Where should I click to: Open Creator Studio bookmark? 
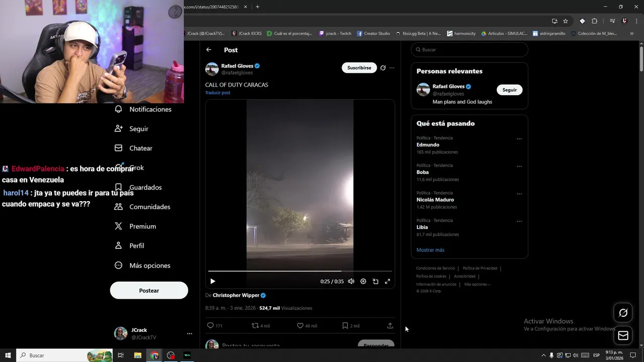pos(373,34)
